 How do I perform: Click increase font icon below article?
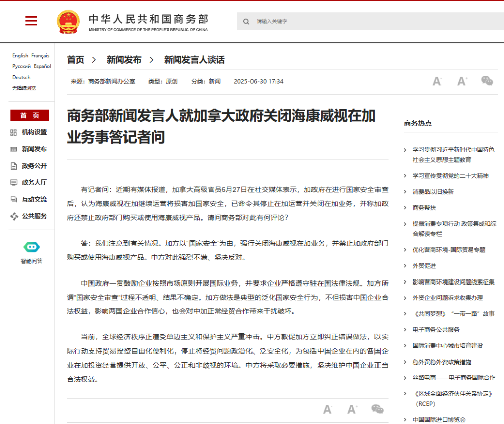[x=352, y=409]
